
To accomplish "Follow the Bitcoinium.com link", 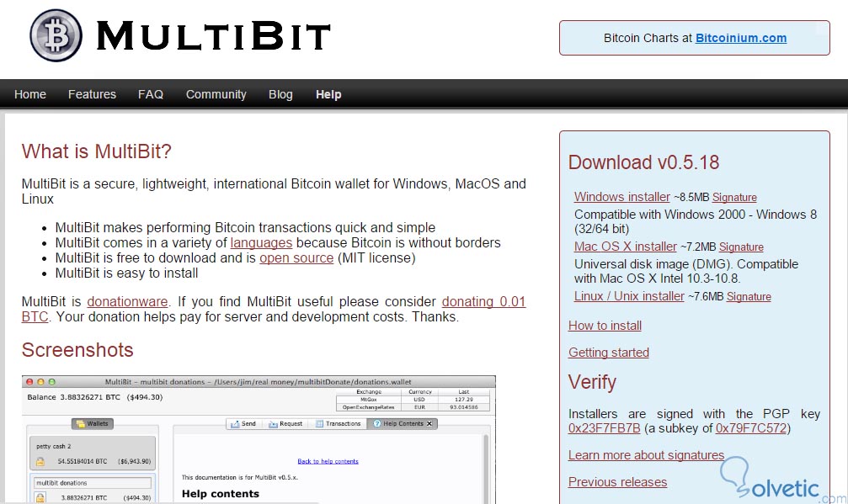I will click(x=741, y=38).
